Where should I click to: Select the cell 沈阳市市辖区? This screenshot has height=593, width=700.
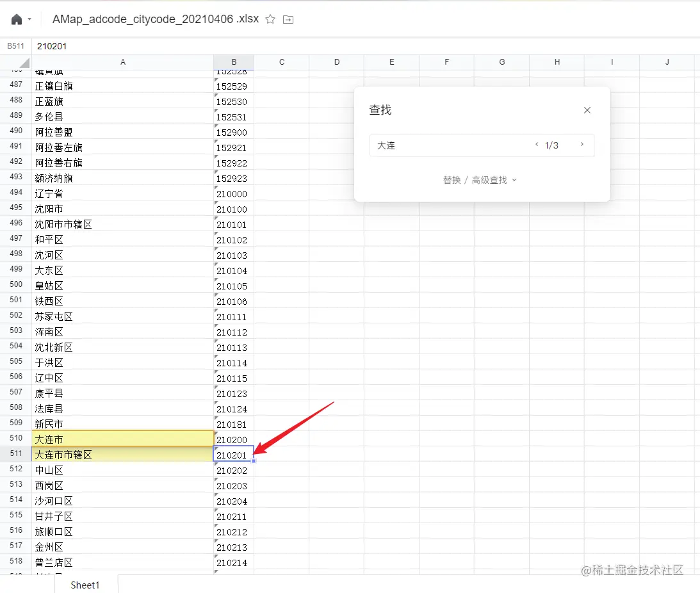point(123,223)
